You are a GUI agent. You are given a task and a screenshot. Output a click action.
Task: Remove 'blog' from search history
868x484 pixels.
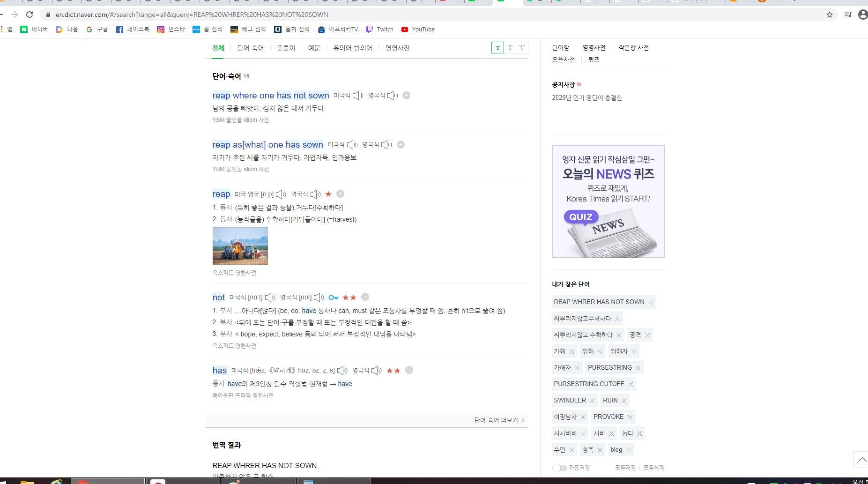pyautogui.click(x=628, y=450)
